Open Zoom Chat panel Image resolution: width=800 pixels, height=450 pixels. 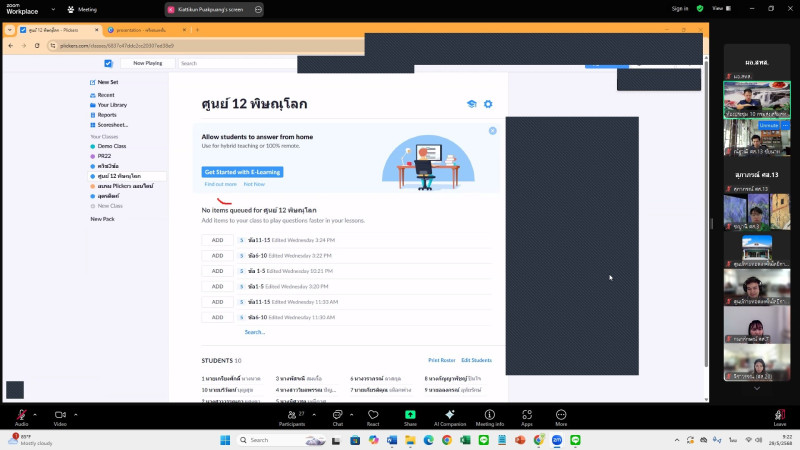point(338,417)
